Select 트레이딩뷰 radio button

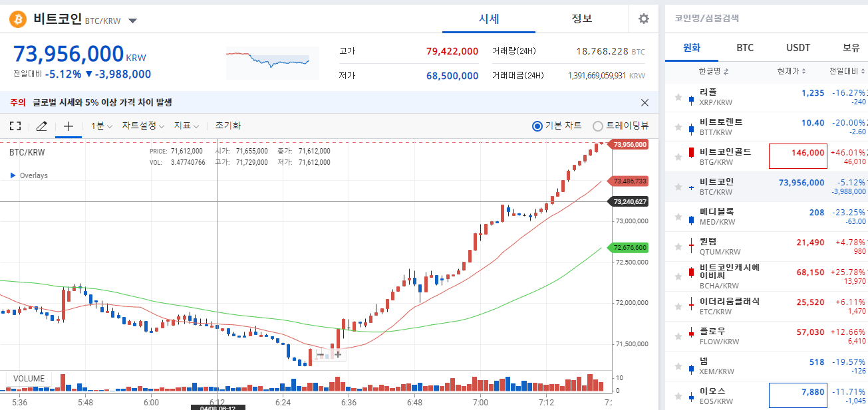tap(598, 126)
